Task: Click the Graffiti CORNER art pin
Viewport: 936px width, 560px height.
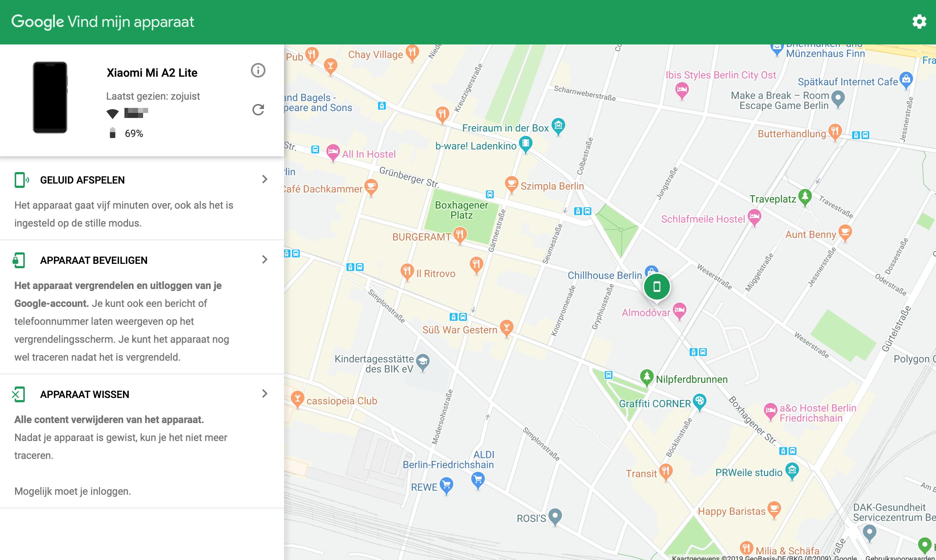Action: [699, 401]
